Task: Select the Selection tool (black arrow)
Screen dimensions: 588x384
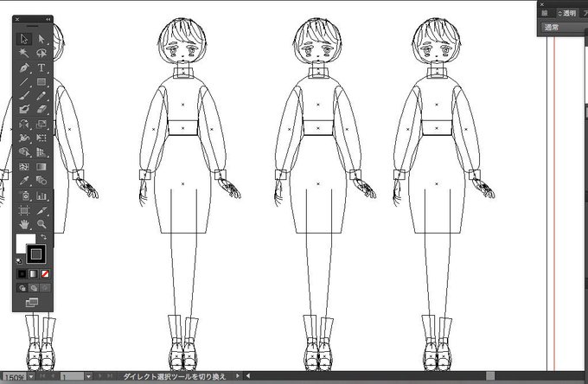Action: coord(24,39)
